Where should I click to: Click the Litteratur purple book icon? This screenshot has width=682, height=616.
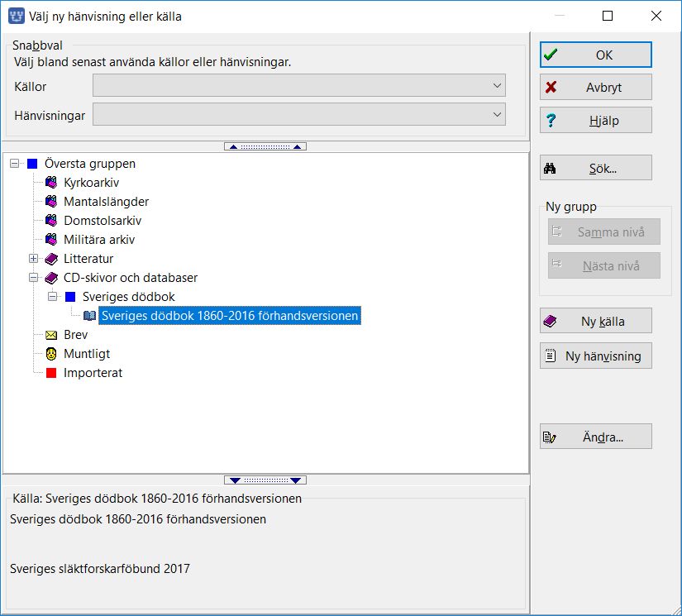[x=51, y=259]
